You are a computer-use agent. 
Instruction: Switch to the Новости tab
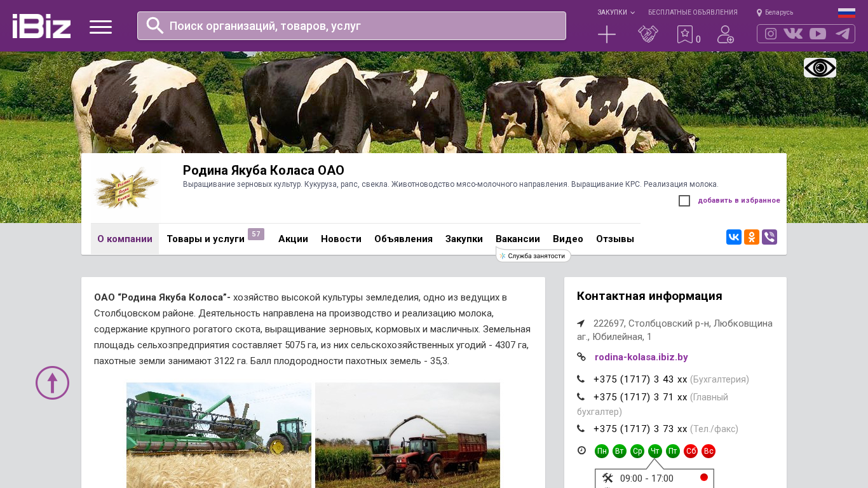[341, 239]
